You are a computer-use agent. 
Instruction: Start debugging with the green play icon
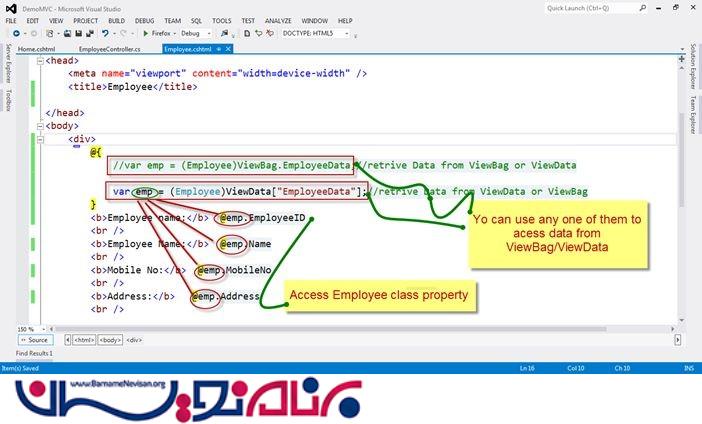pyautogui.click(x=146, y=33)
